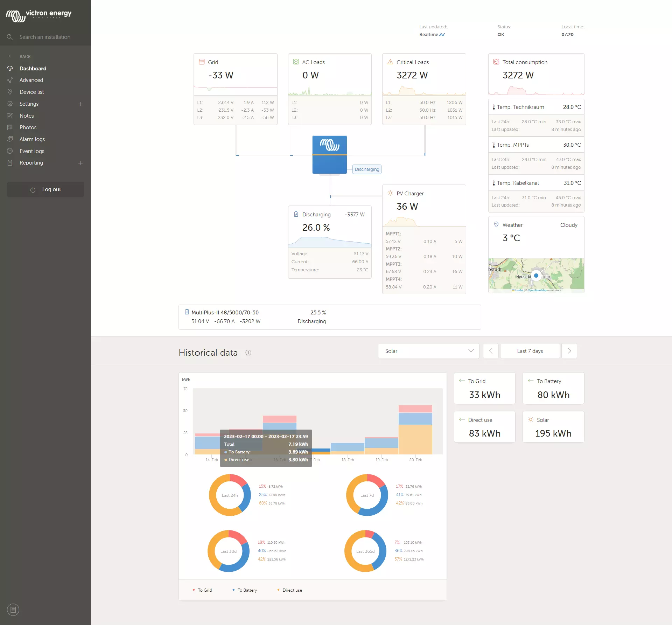Expand the Reporting submenu plus icon

coord(80,163)
